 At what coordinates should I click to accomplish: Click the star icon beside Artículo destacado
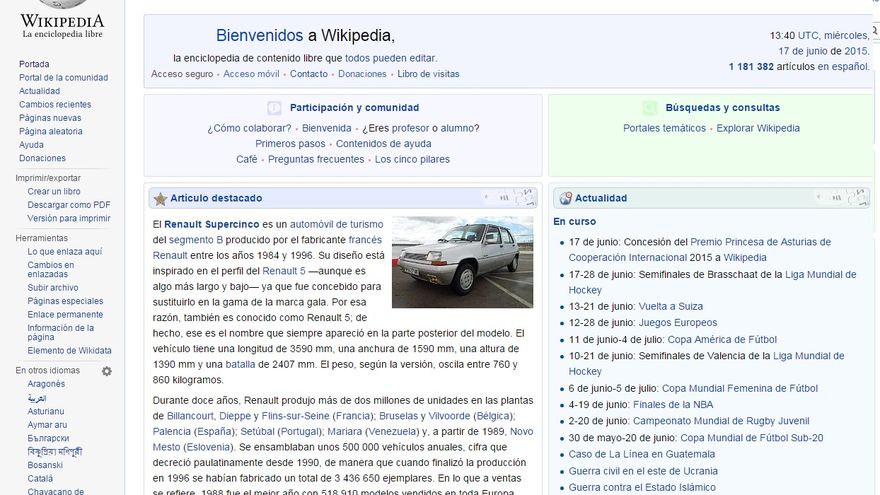[160, 198]
